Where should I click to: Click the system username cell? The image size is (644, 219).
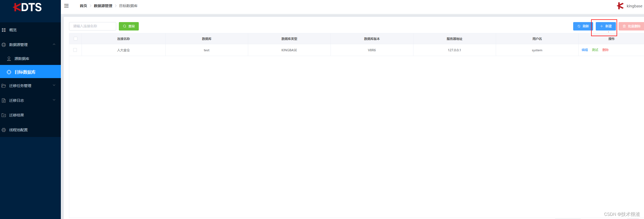click(537, 50)
